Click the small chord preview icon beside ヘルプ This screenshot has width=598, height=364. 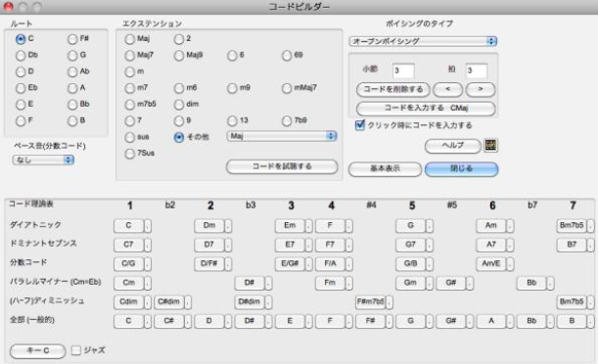tap(490, 145)
